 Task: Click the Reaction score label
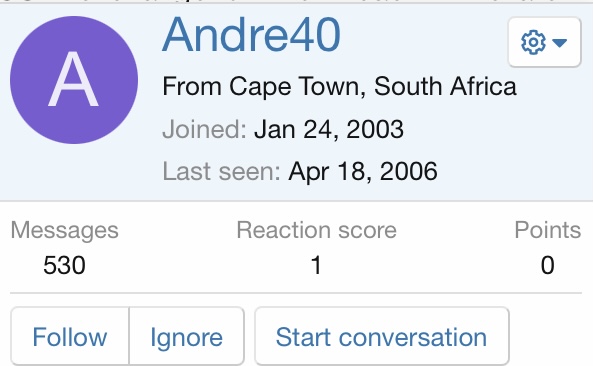pyautogui.click(x=317, y=230)
